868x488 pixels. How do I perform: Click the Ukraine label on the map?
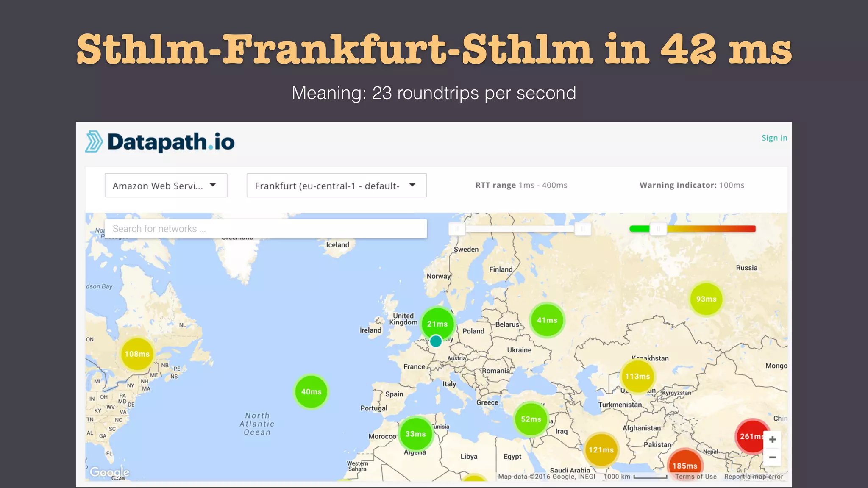pos(519,350)
